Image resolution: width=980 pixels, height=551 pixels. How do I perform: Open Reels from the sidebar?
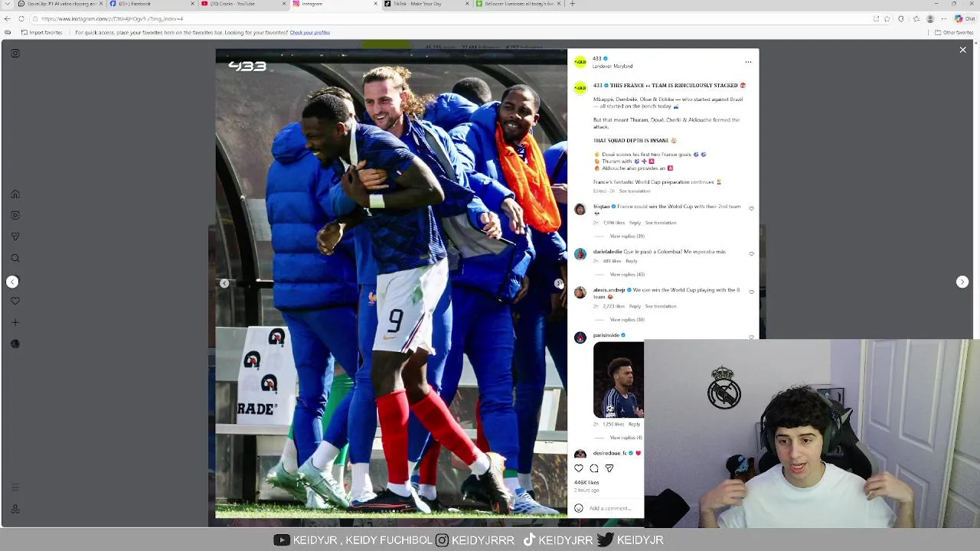pos(15,216)
